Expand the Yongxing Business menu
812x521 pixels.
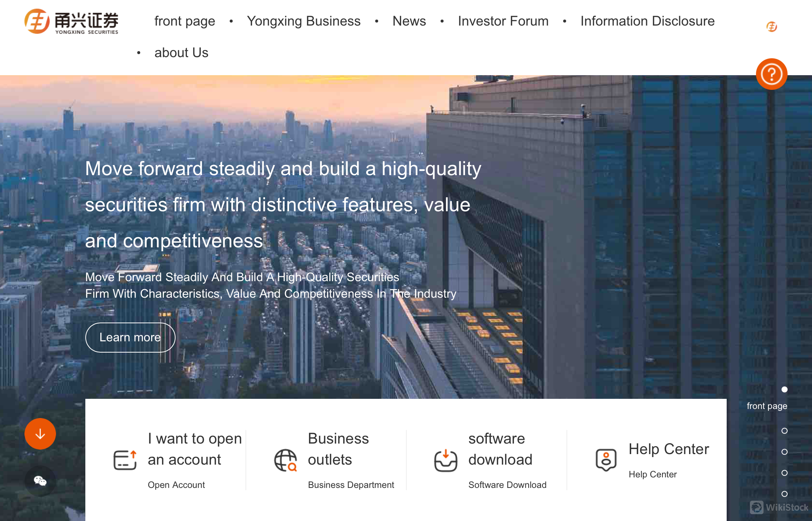[x=303, y=21]
